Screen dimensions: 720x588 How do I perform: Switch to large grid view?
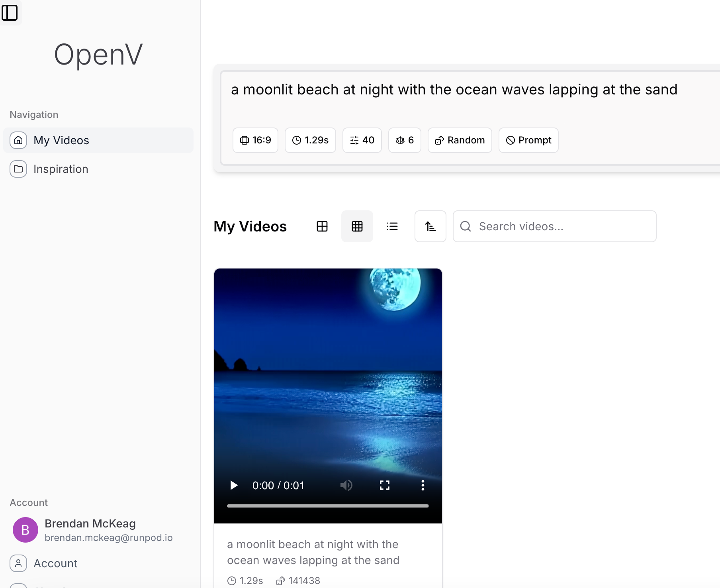pyautogui.click(x=322, y=226)
